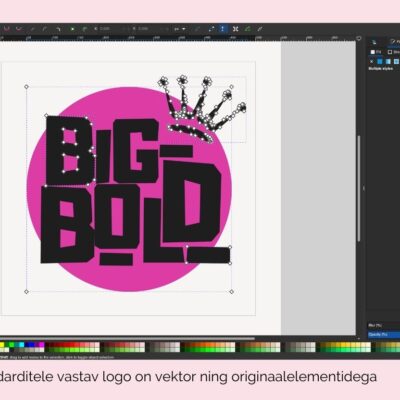Pick the magenta swatch in the color palette
Viewport: 400px width, 400px height.
pyautogui.click(x=41, y=345)
